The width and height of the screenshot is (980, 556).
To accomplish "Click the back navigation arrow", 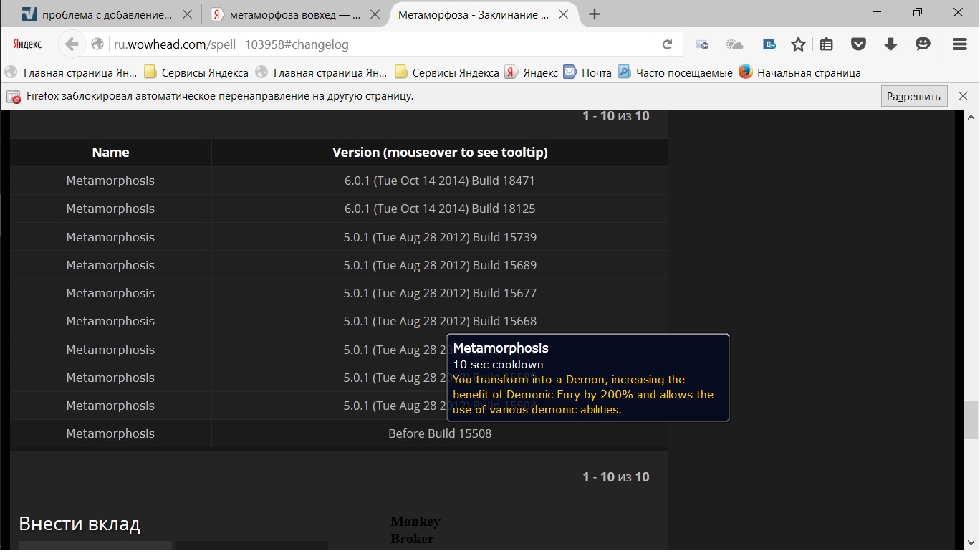I will point(72,44).
